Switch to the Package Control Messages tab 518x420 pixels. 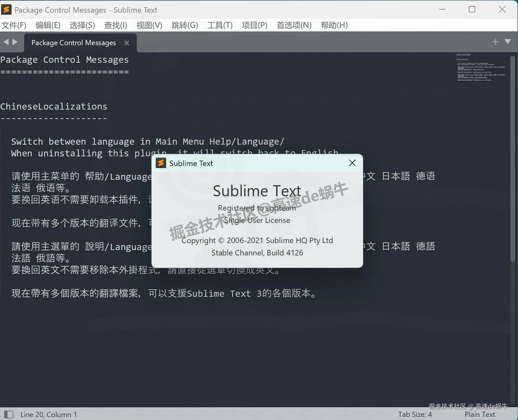pyautogui.click(x=73, y=43)
